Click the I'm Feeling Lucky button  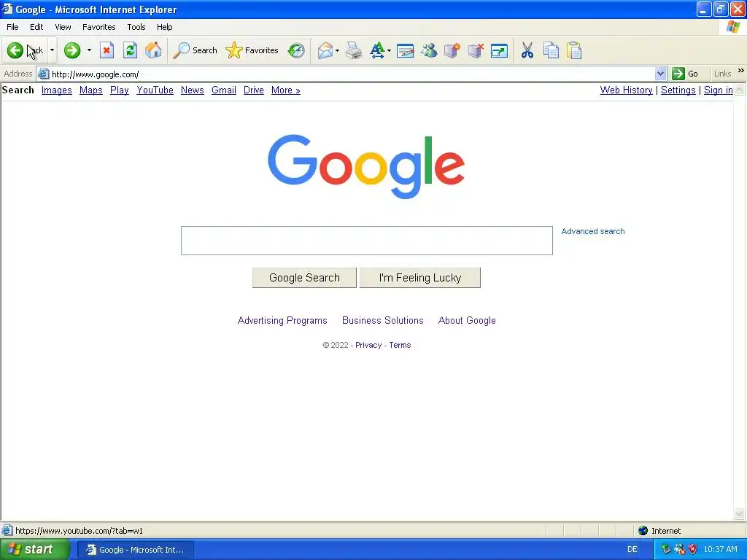click(x=419, y=278)
